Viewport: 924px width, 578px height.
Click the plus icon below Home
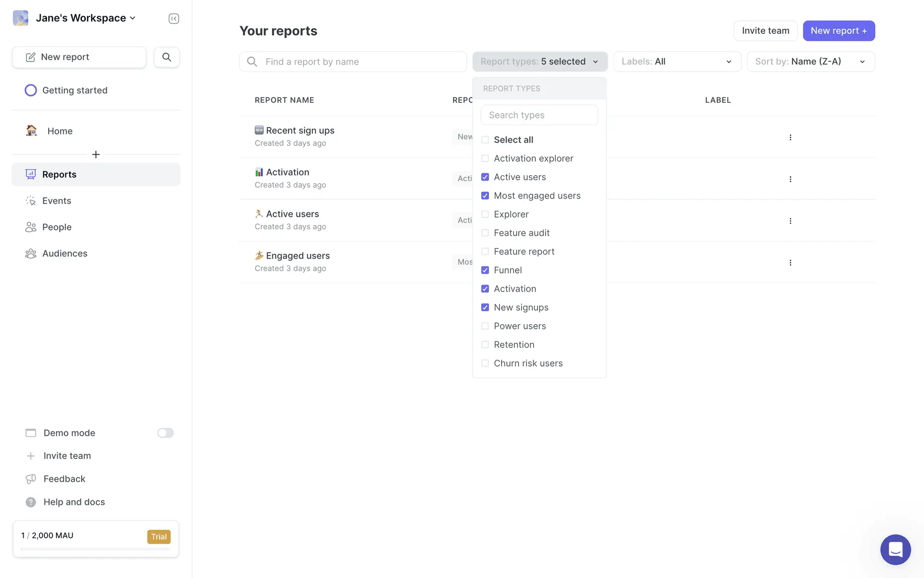pyautogui.click(x=96, y=155)
